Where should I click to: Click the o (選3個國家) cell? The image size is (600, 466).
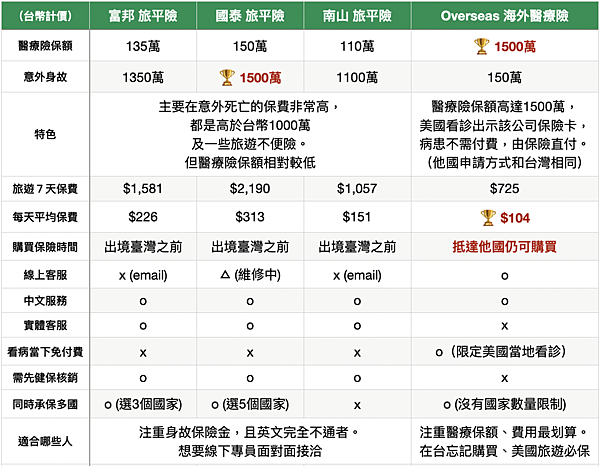(x=143, y=404)
